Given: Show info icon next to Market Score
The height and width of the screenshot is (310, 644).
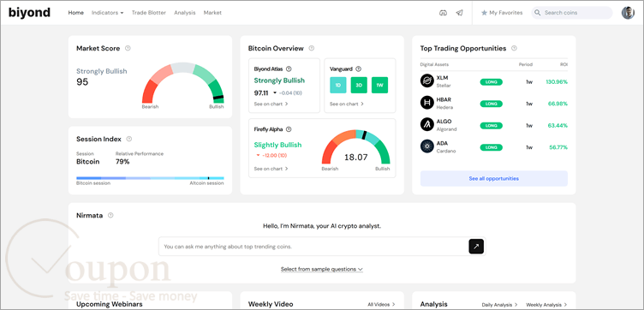Looking at the screenshot, I should click(128, 48).
